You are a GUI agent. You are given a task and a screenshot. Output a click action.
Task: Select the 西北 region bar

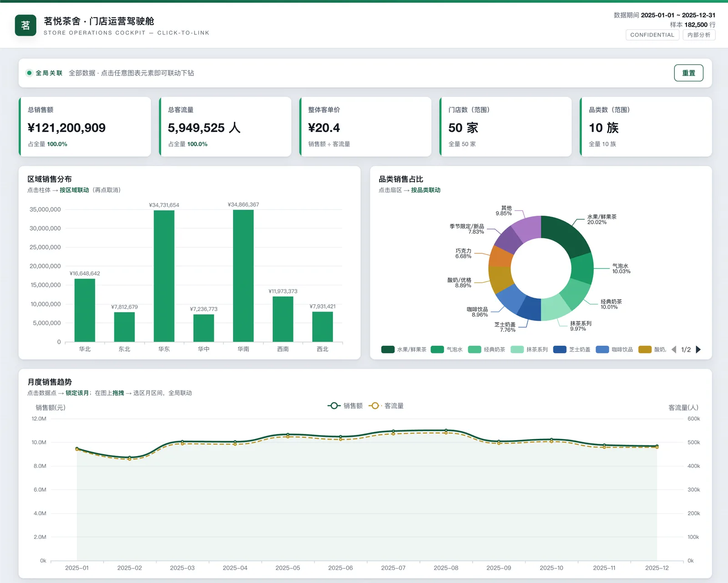click(322, 327)
